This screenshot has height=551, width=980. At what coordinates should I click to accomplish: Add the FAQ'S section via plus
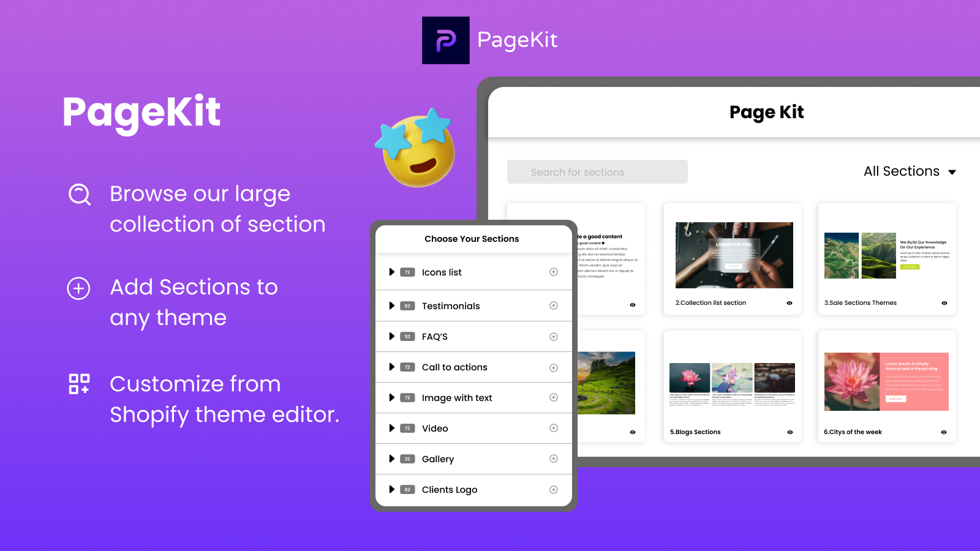[x=554, y=337]
